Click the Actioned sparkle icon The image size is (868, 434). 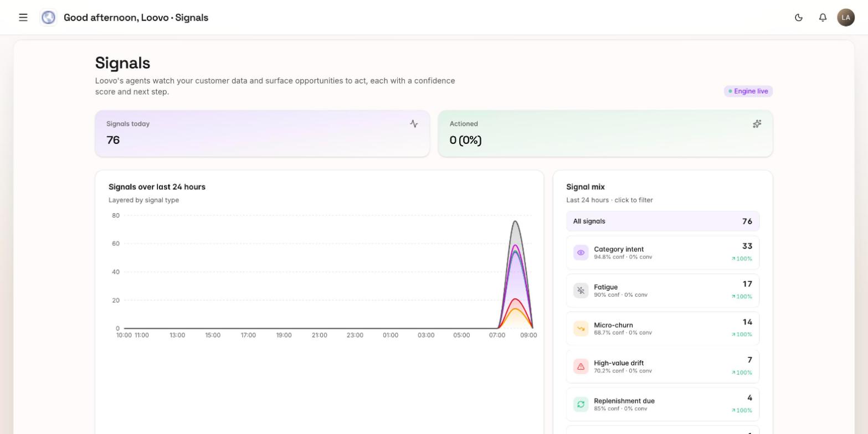[757, 124]
